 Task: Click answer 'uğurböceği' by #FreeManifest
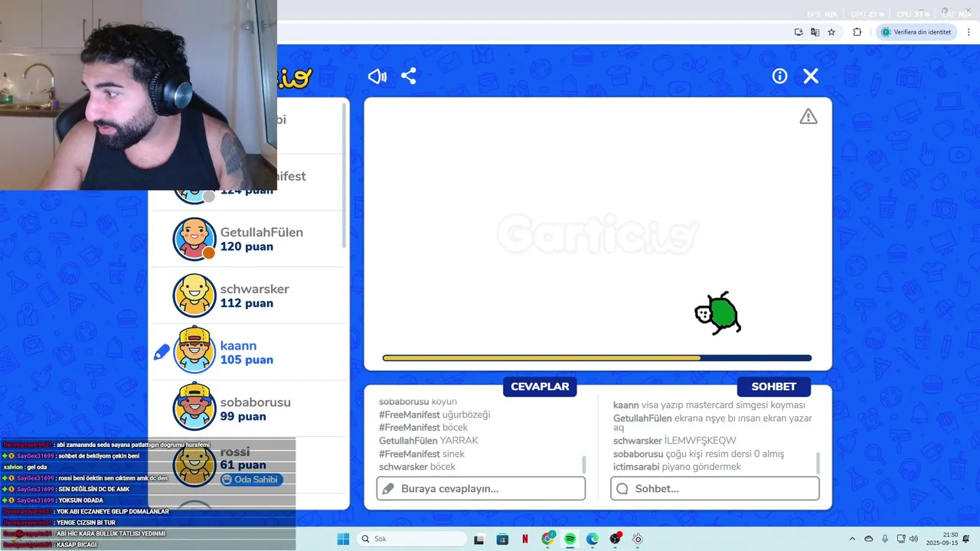[x=466, y=415]
